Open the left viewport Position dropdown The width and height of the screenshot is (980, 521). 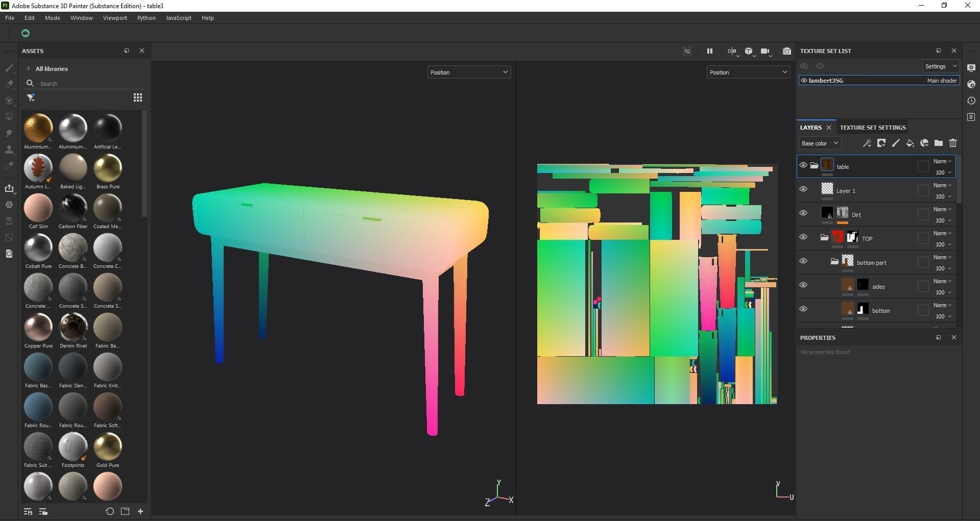pos(469,72)
